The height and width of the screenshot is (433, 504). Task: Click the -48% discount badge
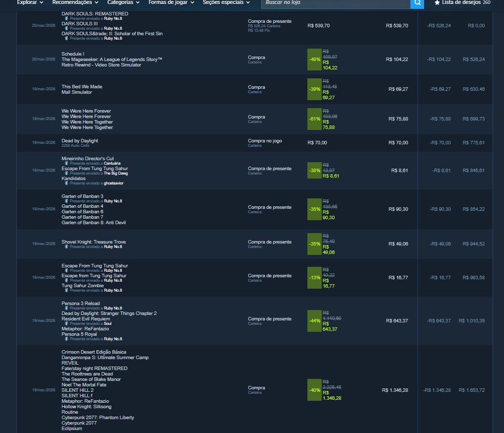pos(314,60)
